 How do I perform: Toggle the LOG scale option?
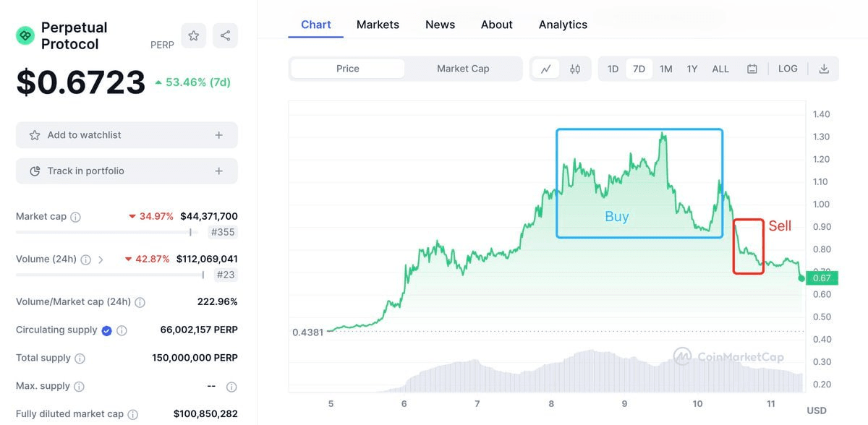tap(788, 69)
